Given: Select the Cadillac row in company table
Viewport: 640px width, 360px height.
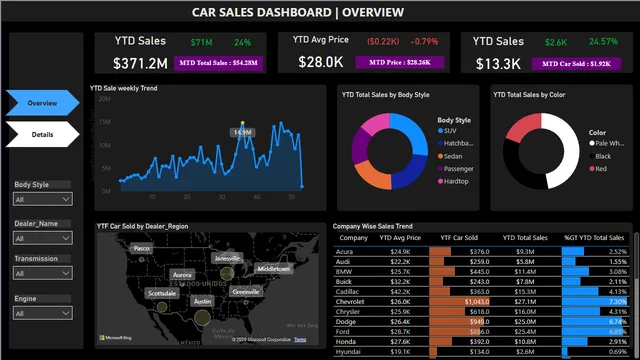Looking at the screenshot, I should click(481, 291).
